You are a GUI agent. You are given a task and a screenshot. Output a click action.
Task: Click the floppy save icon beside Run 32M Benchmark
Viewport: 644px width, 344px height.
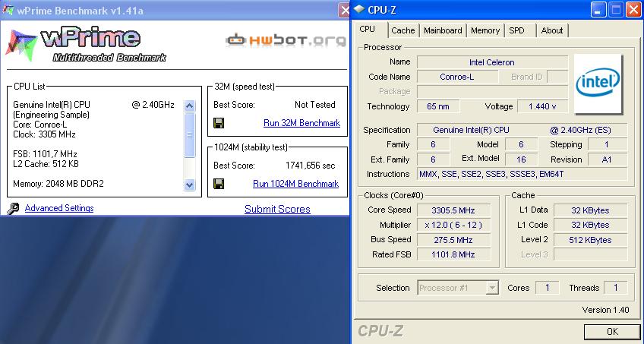(x=219, y=123)
